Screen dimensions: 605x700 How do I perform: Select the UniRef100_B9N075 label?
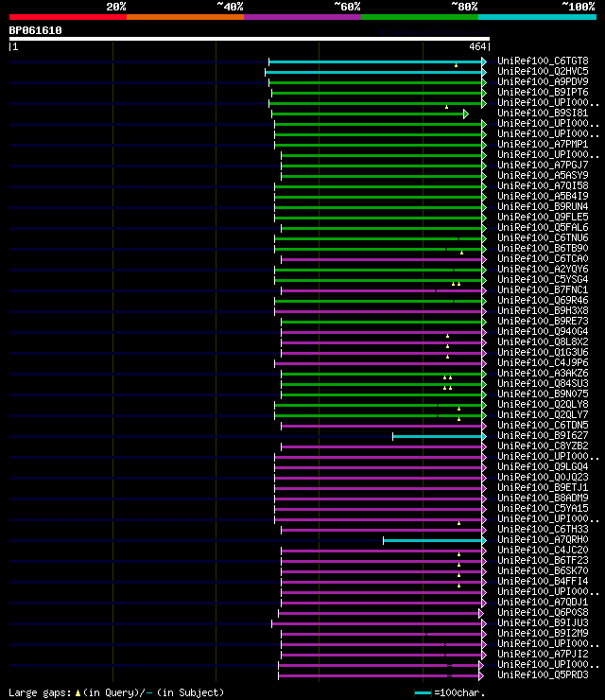tap(543, 394)
